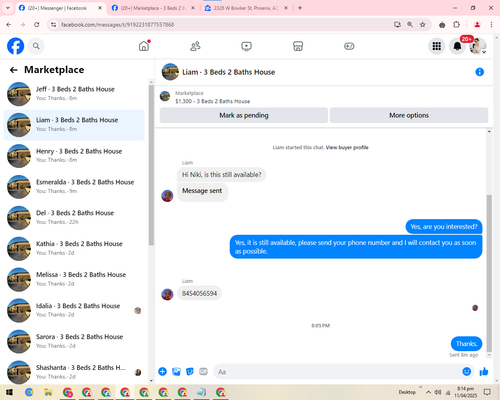This screenshot has width=500, height=400.
Task: Open Henry - 3 Beds 2 Baths House chat
Action: point(74,156)
